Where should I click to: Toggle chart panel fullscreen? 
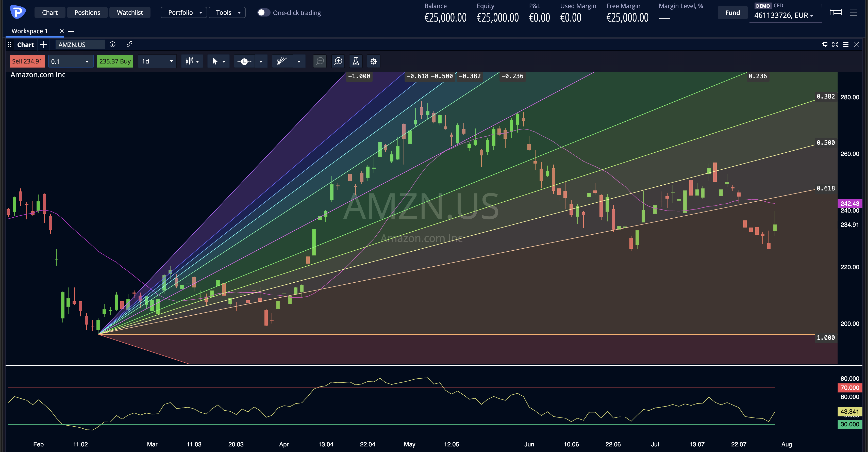[835, 44]
